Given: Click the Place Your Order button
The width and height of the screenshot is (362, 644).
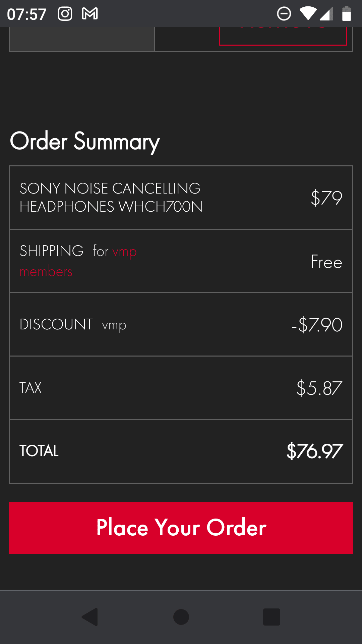Looking at the screenshot, I should [181, 528].
